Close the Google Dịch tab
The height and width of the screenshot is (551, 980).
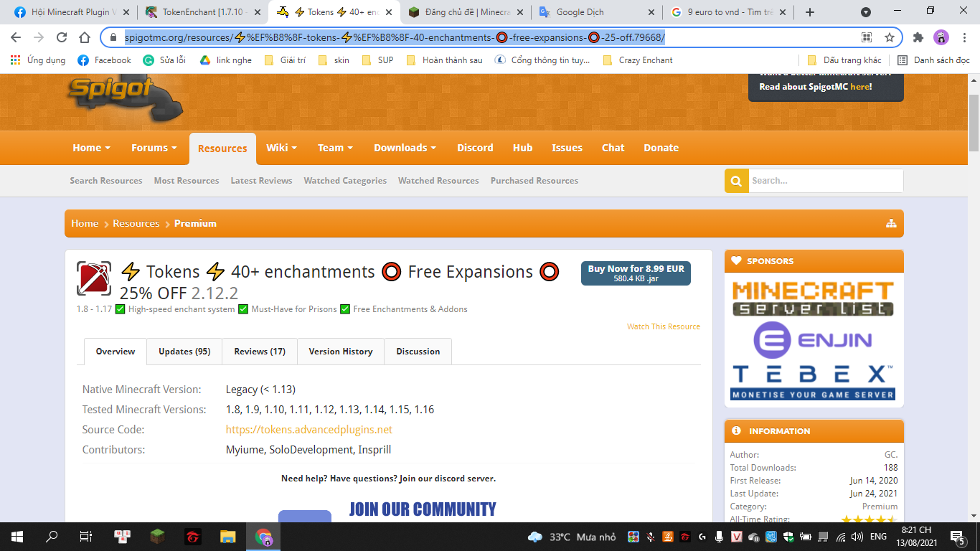click(651, 12)
